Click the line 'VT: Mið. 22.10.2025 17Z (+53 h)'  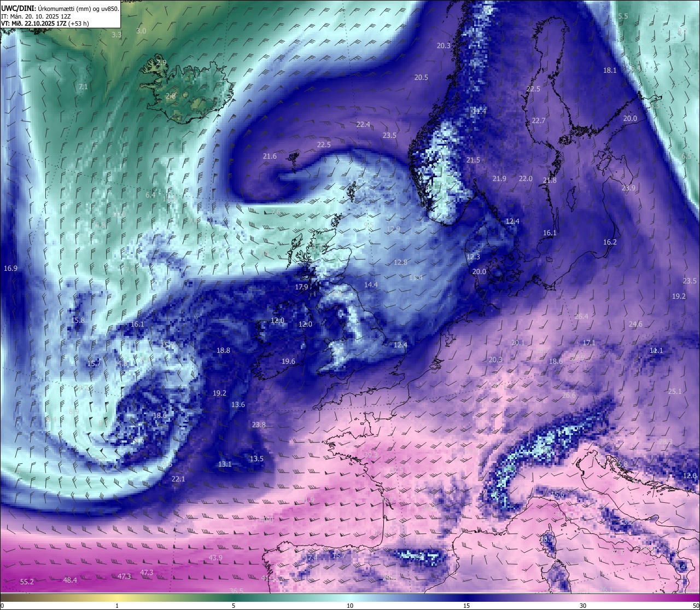pyautogui.click(x=45, y=24)
